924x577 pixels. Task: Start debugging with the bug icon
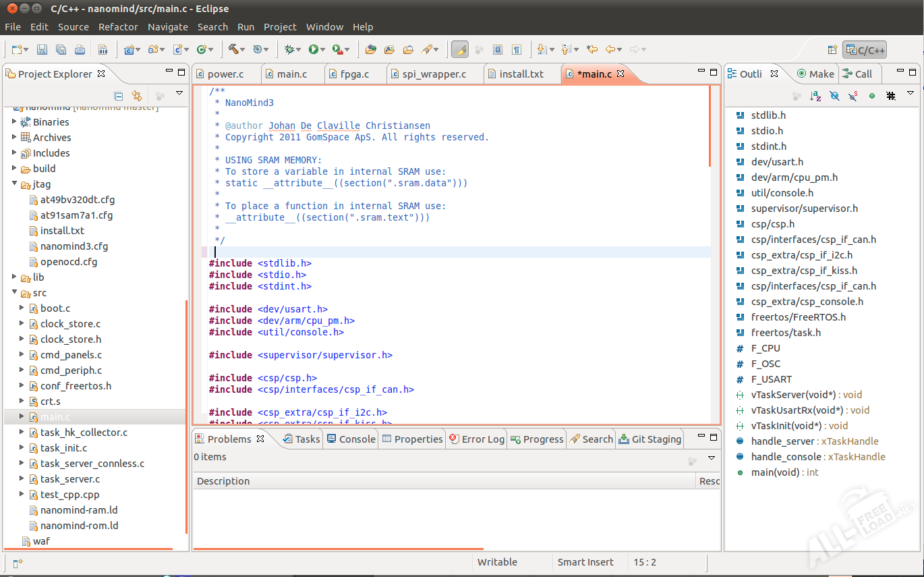[290, 49]
